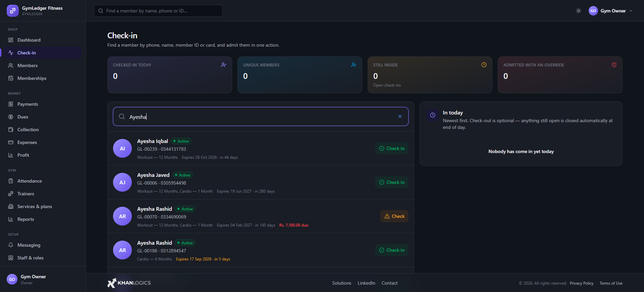Click the Unique Members card icon
Image resolution: width=644 pixels, height=292 pixels.
point(354,65)
